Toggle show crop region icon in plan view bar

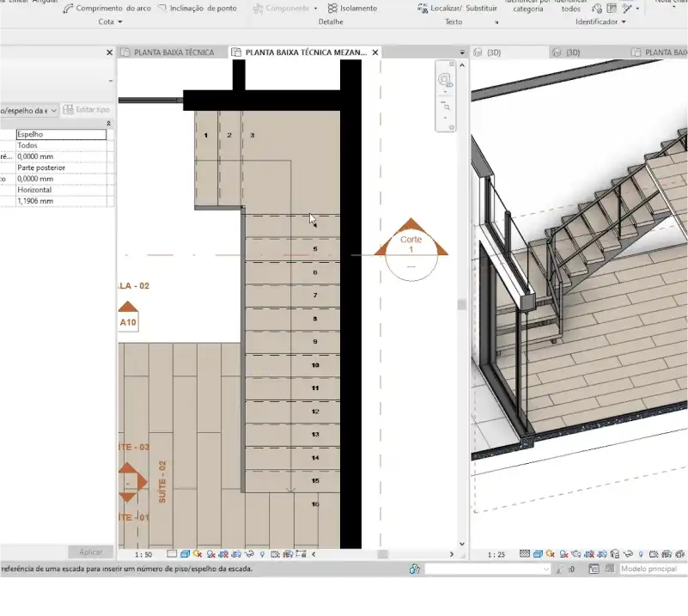[x=236, y=554]
